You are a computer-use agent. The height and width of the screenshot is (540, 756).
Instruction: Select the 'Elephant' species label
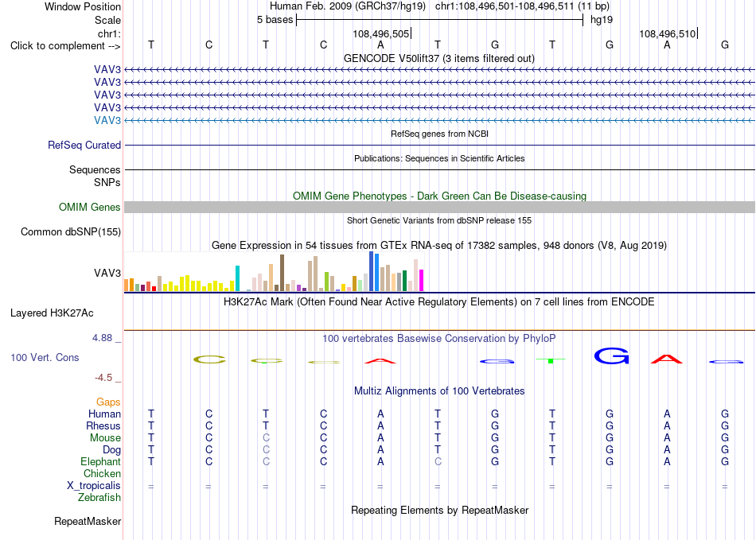[x=100, y=461]
